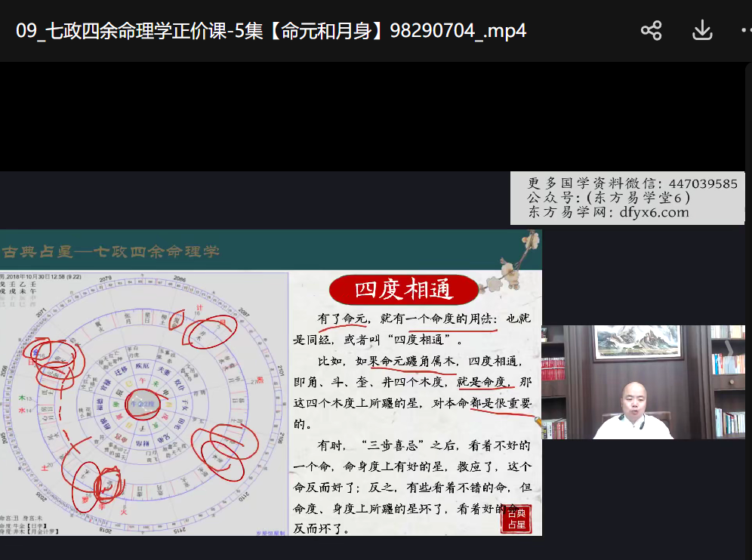Screen dimensions: 752x560
Task: Click the right chevron arrow over the webcam feed
Action: tap(729, 348)
